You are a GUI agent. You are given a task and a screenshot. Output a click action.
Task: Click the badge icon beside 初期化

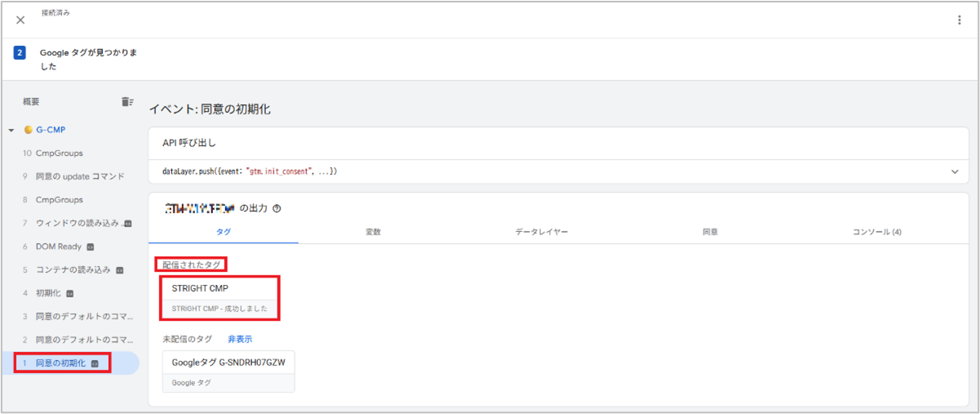[x=70, y=293]
